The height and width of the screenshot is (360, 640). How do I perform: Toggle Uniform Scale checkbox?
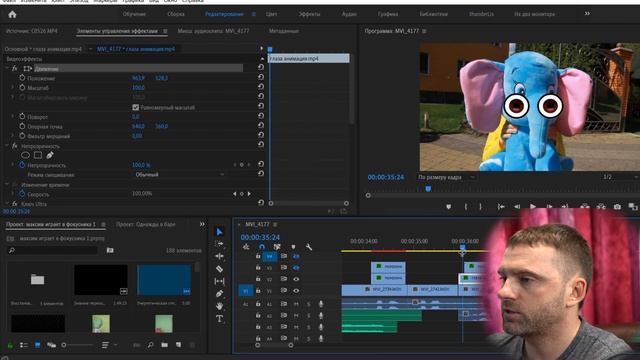[136, 107]
